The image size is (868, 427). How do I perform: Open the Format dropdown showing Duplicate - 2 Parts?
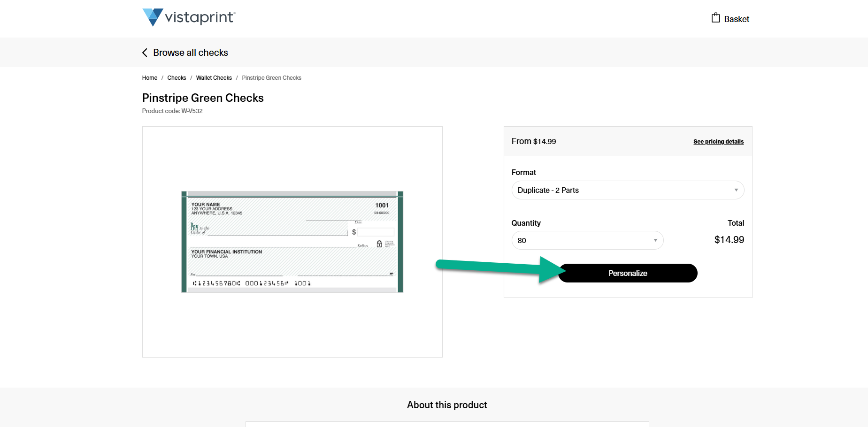628,190
